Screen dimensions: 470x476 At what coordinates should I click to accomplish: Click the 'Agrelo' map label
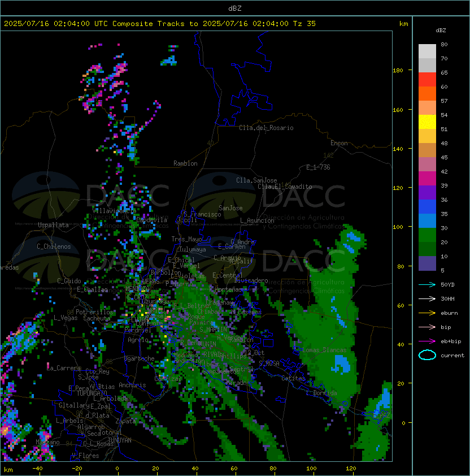click(138, 340)
